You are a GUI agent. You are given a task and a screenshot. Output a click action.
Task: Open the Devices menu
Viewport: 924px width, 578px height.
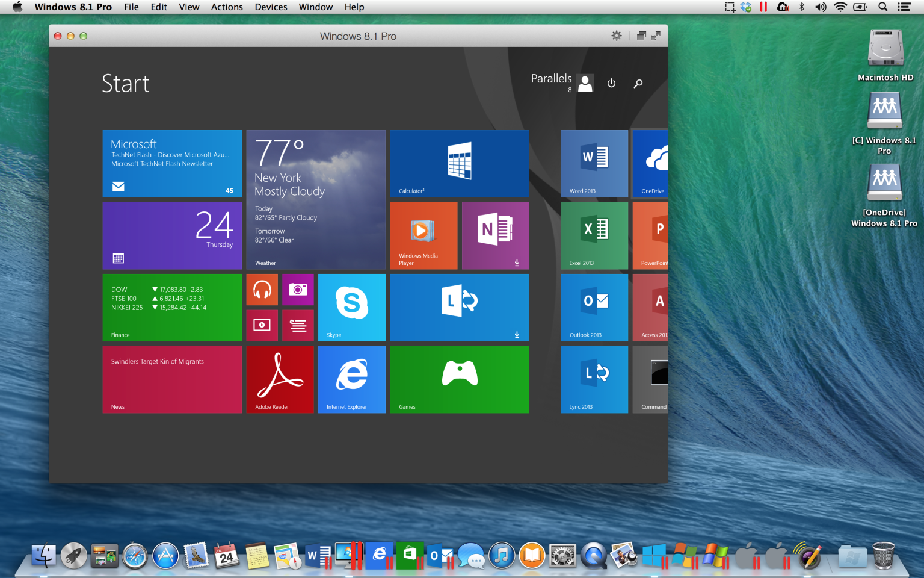(270, 7)
